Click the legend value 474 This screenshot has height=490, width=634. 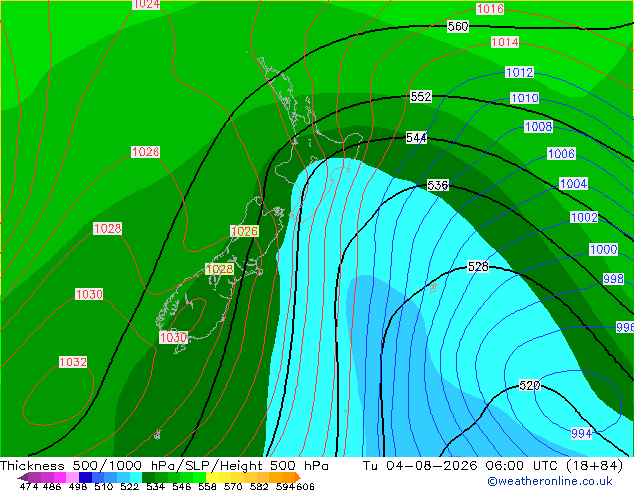pos(29,486)
